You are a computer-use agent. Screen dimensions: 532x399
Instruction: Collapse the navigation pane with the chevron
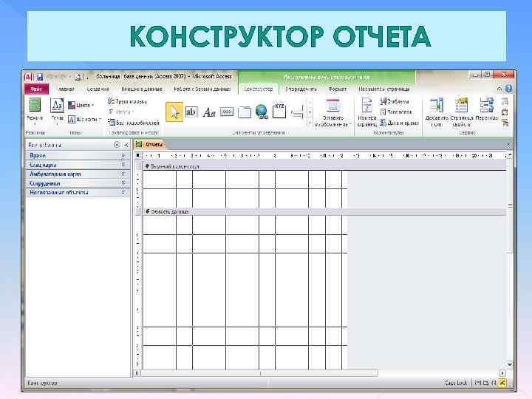[126, 145]
